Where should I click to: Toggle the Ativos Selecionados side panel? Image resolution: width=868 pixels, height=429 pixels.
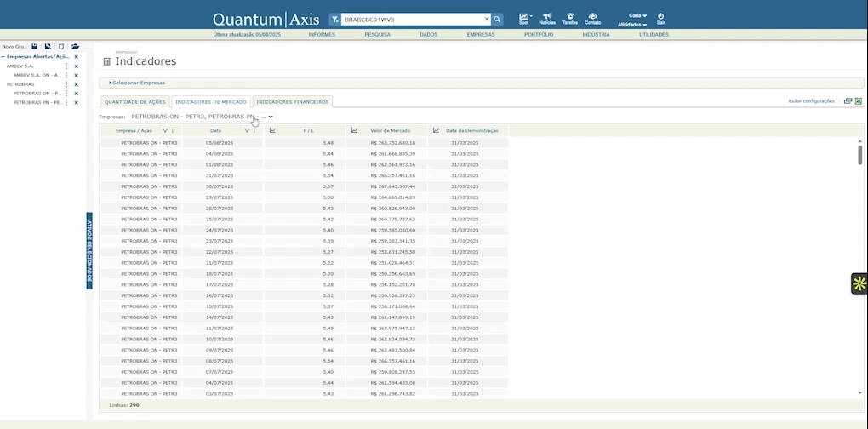tap(89, 251)
